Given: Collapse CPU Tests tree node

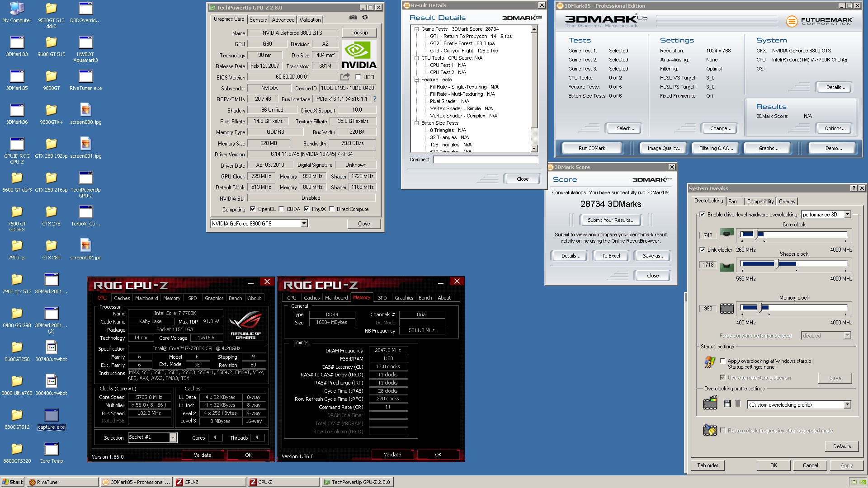Looking at the screenshot, I should 416,58.
